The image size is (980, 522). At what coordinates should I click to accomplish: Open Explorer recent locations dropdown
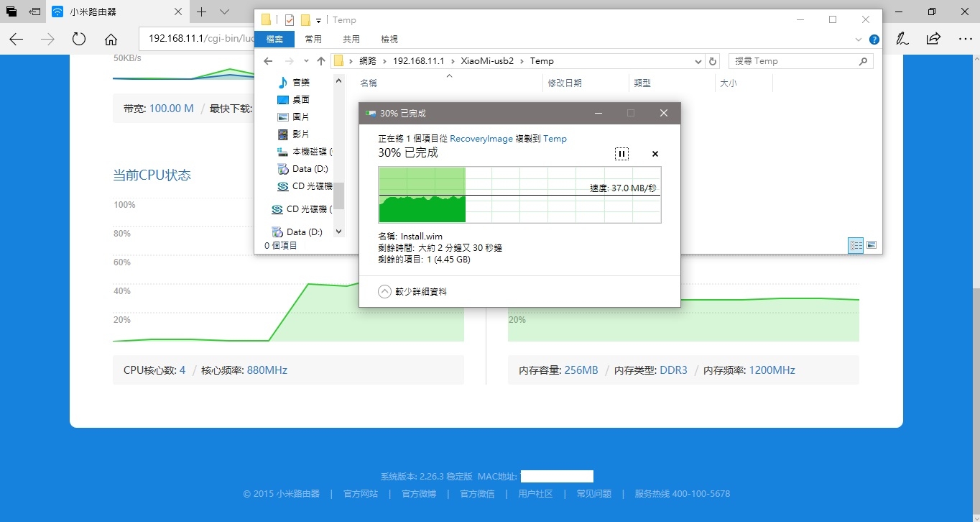point(306,61)
